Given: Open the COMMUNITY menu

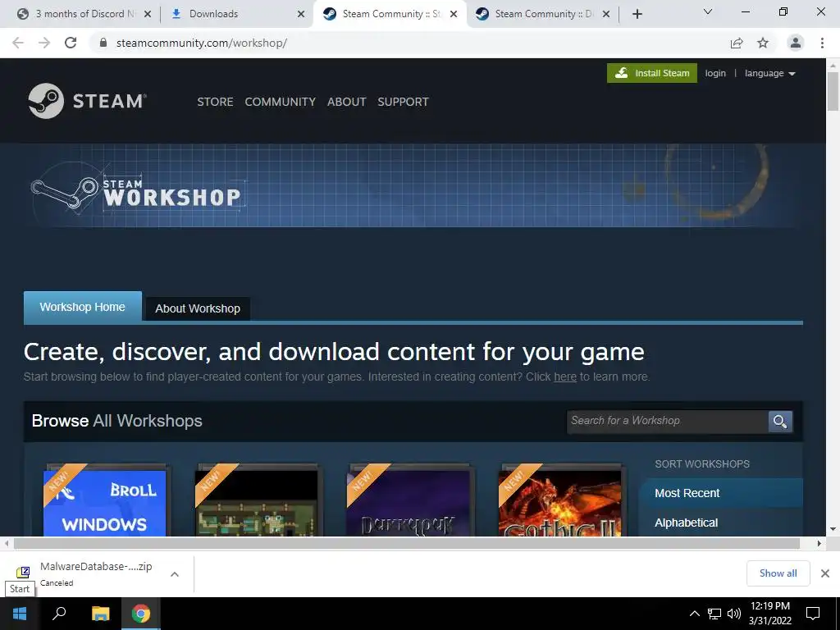Looking at the screenshot, I should tap(281, 102).
